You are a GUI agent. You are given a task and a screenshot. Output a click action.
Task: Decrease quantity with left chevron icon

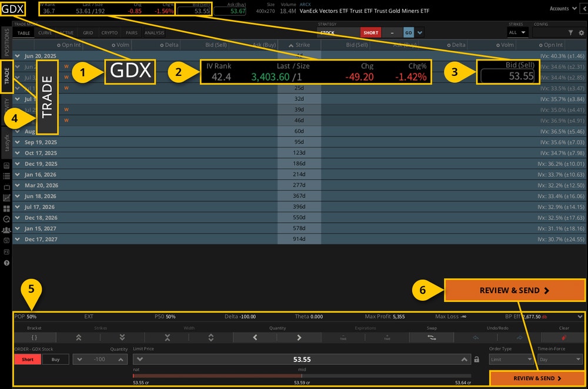click(255, 337)
